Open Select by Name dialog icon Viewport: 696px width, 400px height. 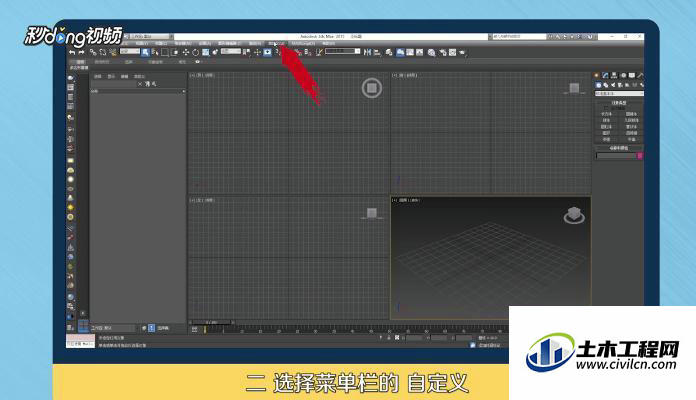coord(155,52)
